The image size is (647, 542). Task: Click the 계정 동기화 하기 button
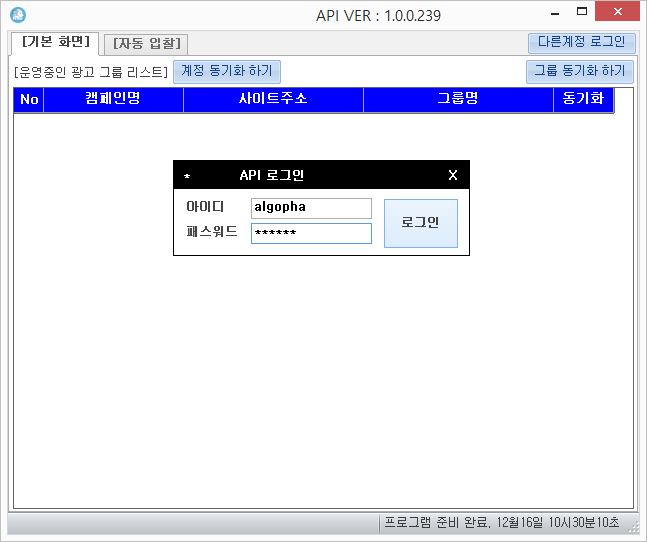coord(227,71)
